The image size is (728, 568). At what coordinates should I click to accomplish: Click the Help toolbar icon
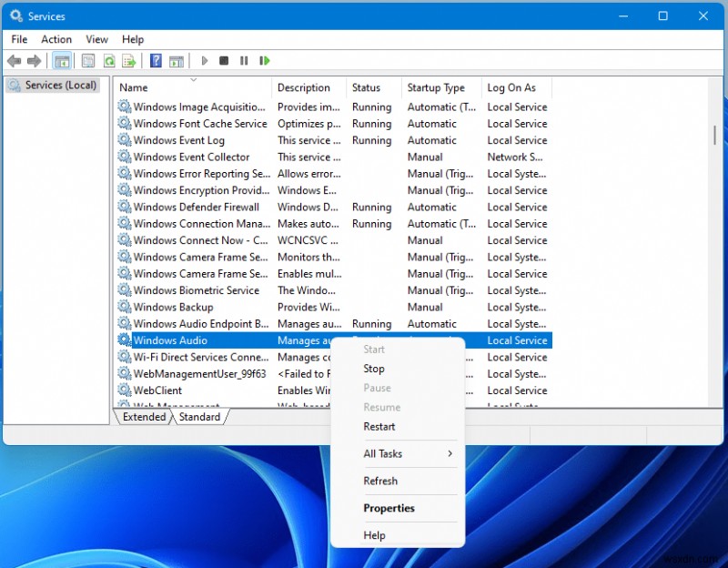pos(156,61)
